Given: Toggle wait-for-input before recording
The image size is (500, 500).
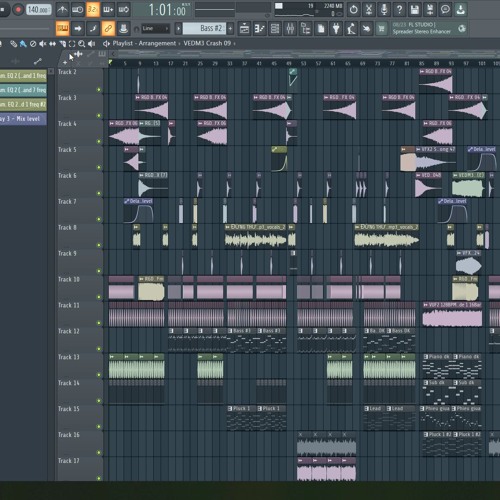Looking at the screenshot, I should pyautogui.click(x=78, y=10).
